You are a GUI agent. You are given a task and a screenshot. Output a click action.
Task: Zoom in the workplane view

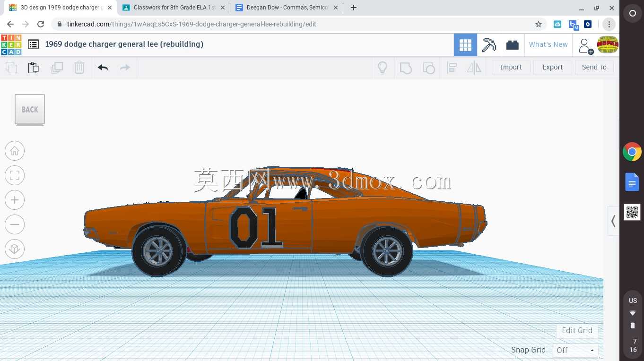(15, 200)
